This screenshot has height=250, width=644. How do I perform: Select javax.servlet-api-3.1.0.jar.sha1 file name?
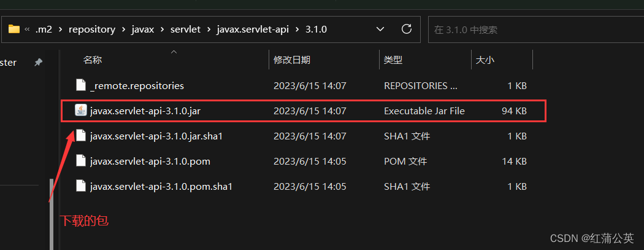click(156, 136)
